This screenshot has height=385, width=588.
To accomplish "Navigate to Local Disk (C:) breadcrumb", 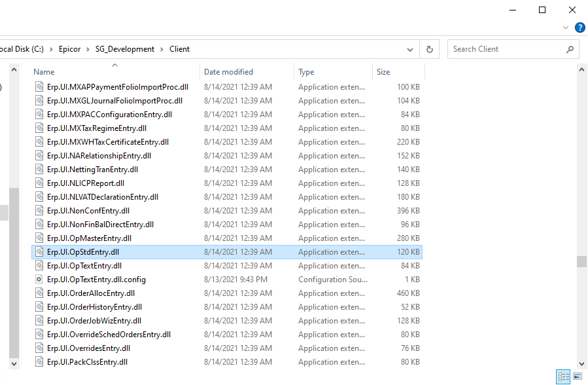I will 22,49.
